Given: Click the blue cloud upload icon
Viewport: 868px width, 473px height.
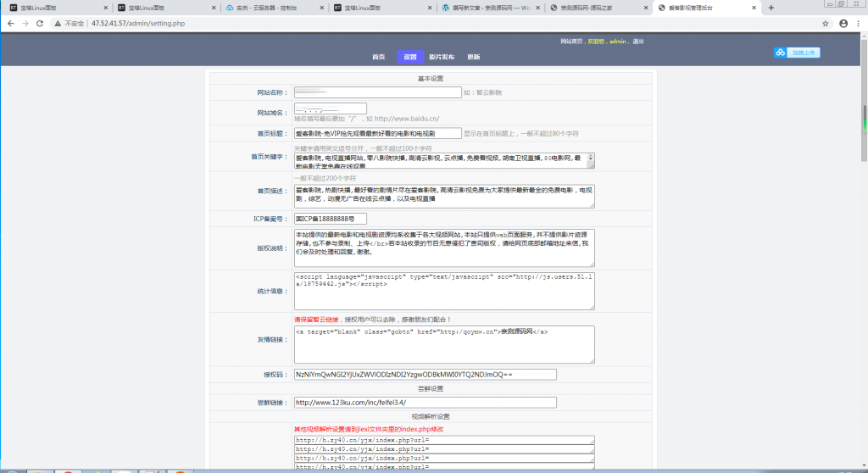Looking at the screenshot, I should coord(780,53).
